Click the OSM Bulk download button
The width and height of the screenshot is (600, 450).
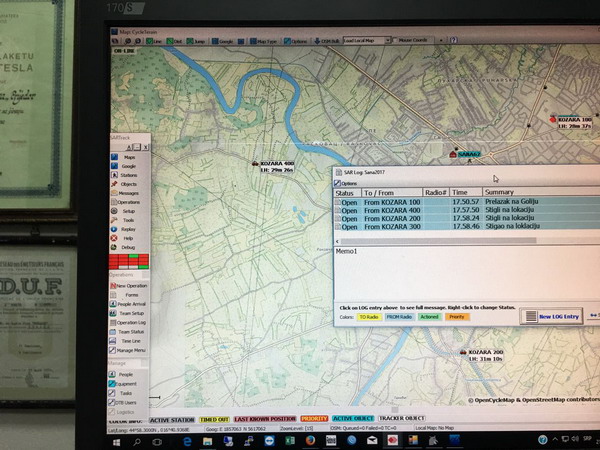327,41
